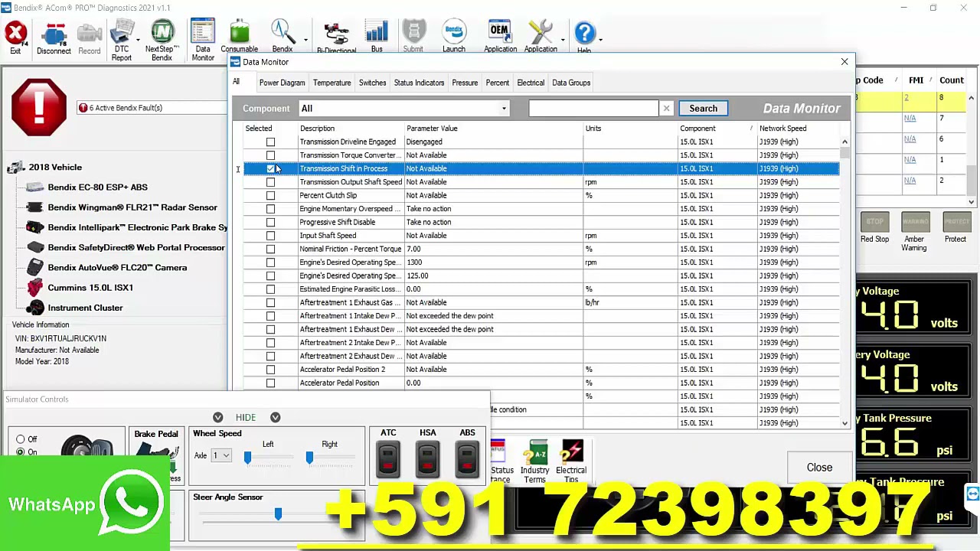
Task: Switch to the Temperature tab
Action: [x=332, y=83]
